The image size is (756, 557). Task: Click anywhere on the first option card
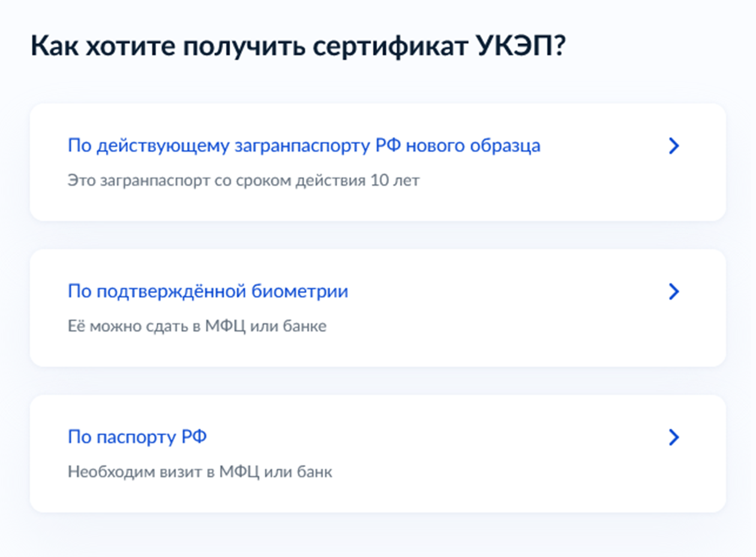[x=378, y=162]
